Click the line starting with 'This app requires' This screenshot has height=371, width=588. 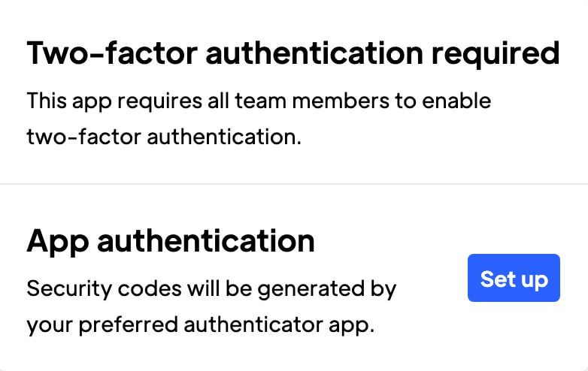point(259,100)
